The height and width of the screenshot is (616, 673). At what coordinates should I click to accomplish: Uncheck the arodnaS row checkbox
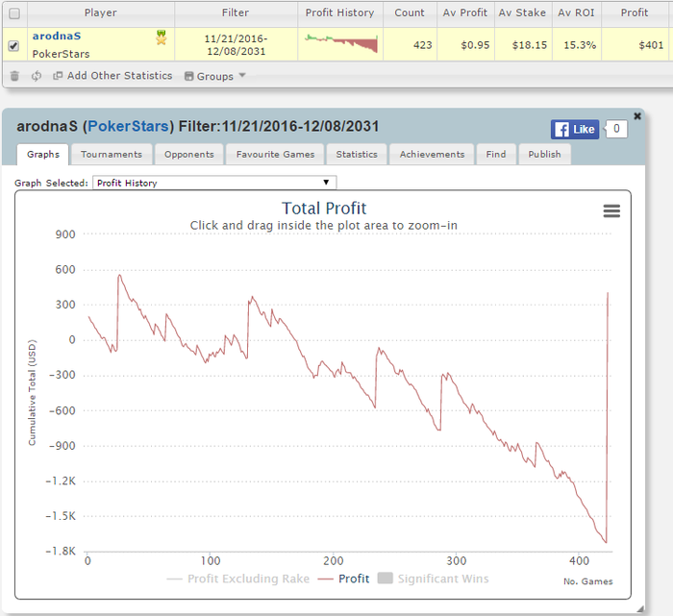pos(13,45)
